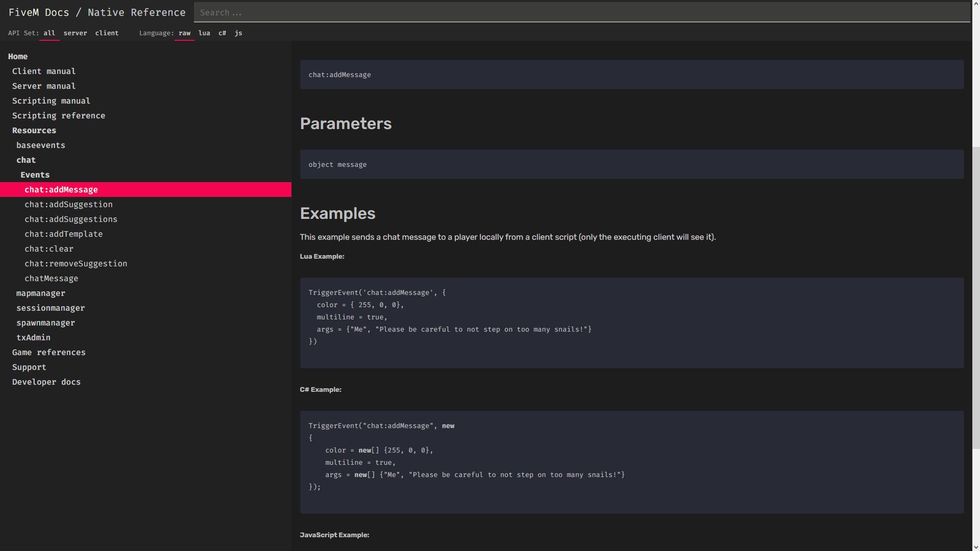Screen dimensions: 980x551
Task: Go to the Home page link
Action: [18, 57]
